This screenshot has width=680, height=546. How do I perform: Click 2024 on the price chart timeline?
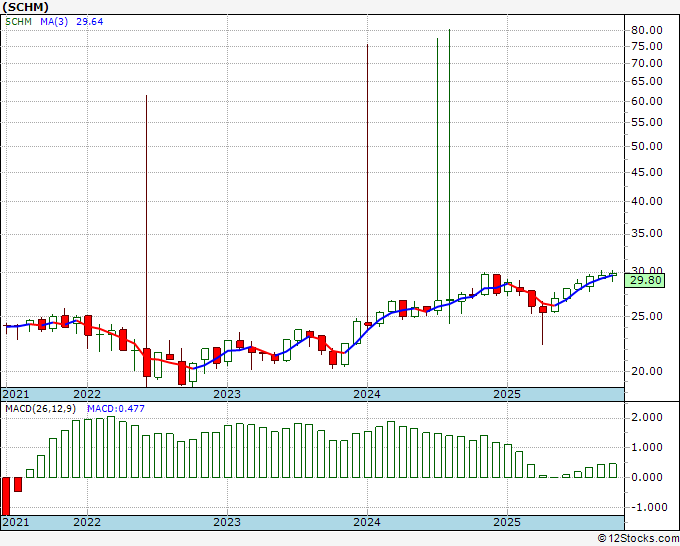tap(367, 394)
